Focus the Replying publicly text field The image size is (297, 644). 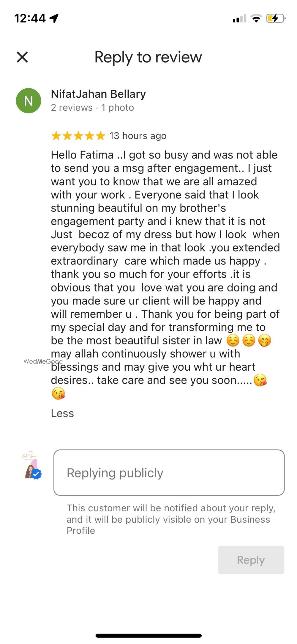click(169, 473)
